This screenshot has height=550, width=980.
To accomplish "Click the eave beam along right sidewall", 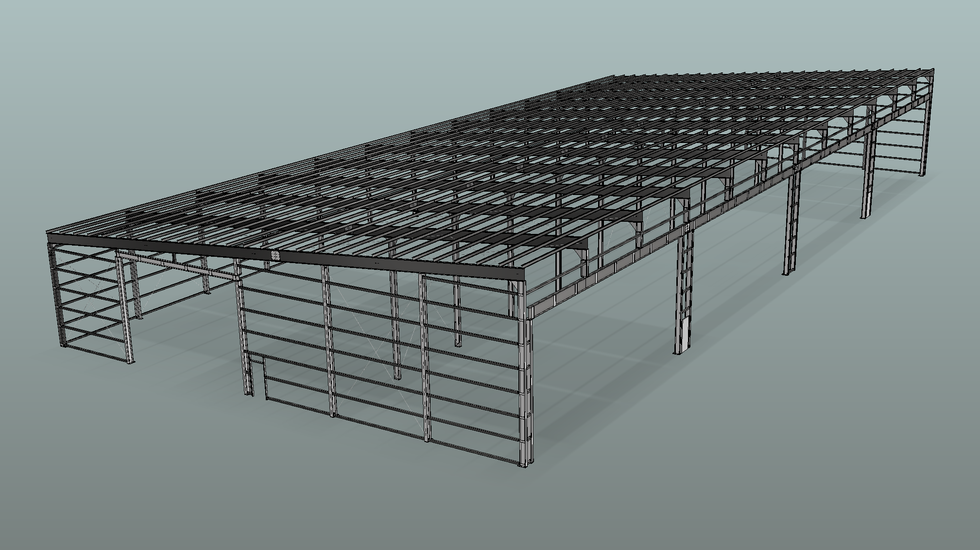I will click(607, 271).
